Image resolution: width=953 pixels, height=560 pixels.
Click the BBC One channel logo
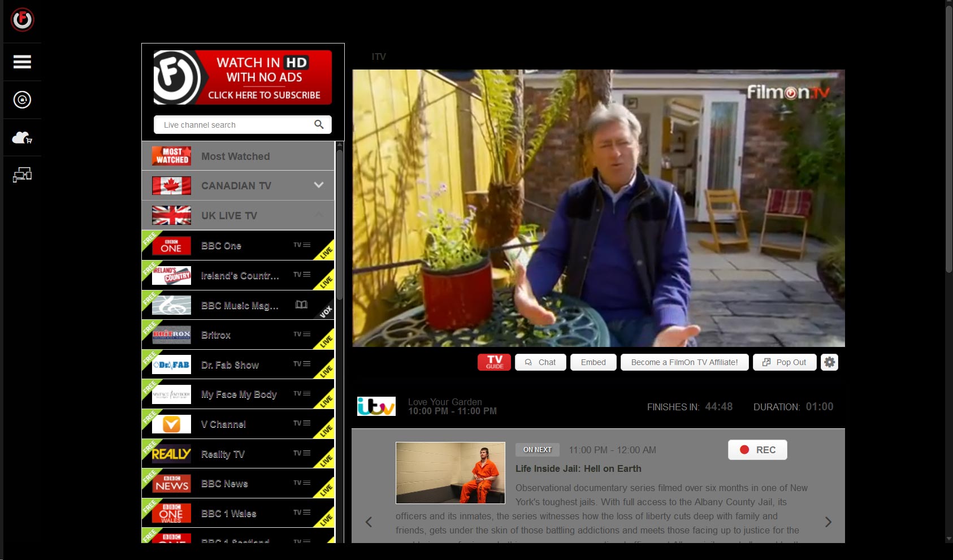click(x=171, y=245)
